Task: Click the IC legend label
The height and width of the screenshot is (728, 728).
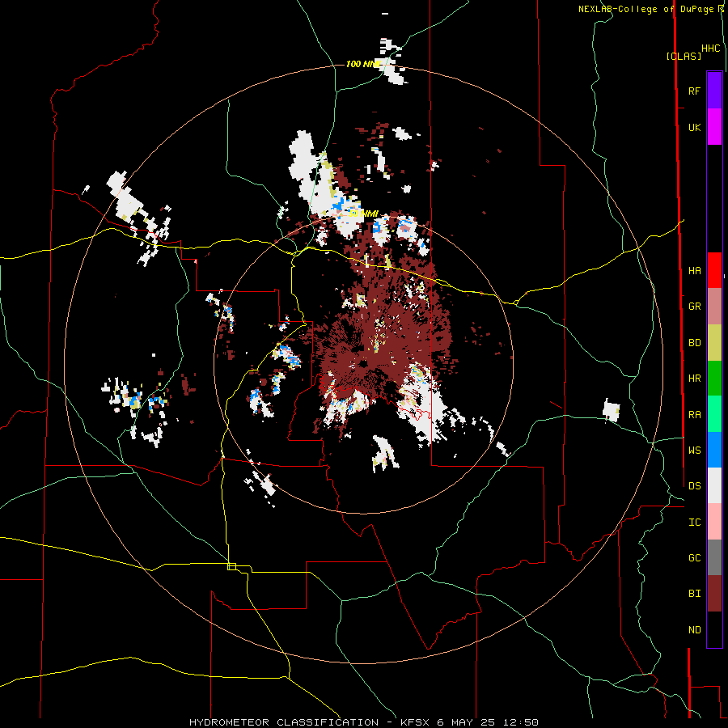Action: click(x=694, y=523)
